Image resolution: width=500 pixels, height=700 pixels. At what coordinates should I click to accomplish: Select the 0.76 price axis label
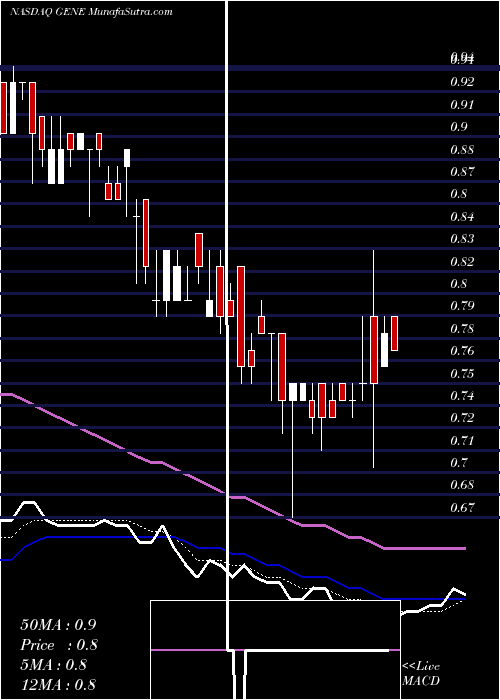(462, 351)
